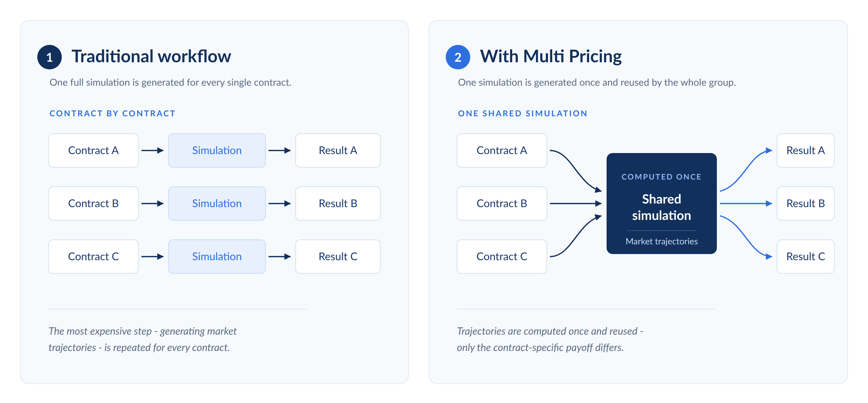868x403 pixels.
Task: Click Contract C under One Shared Simulation
Action: [502, 257]
